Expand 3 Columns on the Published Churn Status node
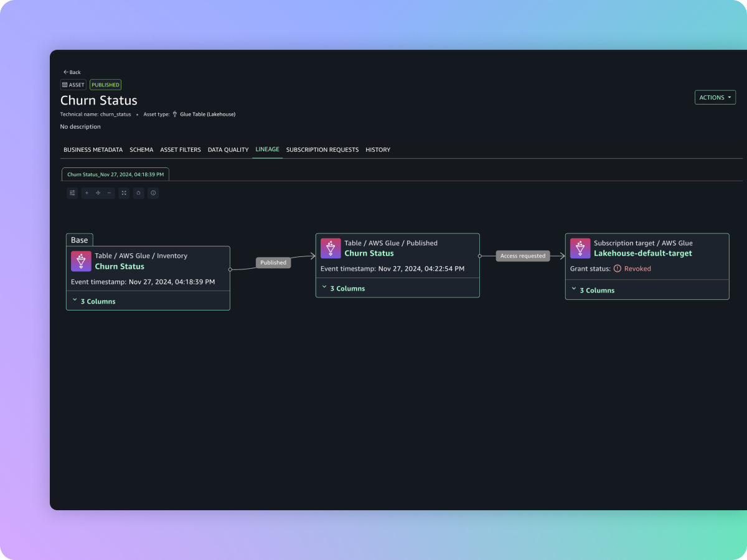Screen dimensions: 747x560 point(344,289)
